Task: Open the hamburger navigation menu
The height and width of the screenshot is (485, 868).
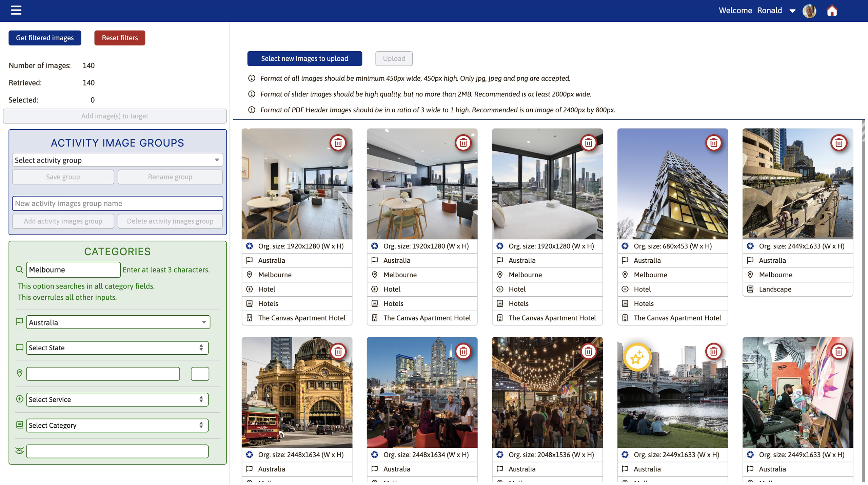Action: pos(16,11)
